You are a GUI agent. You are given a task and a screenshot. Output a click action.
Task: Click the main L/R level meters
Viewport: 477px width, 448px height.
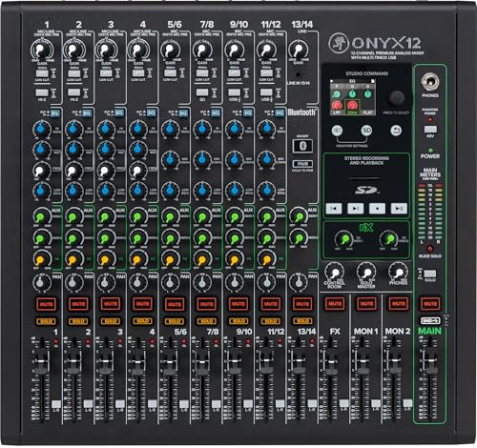click(x=430, y=212)
